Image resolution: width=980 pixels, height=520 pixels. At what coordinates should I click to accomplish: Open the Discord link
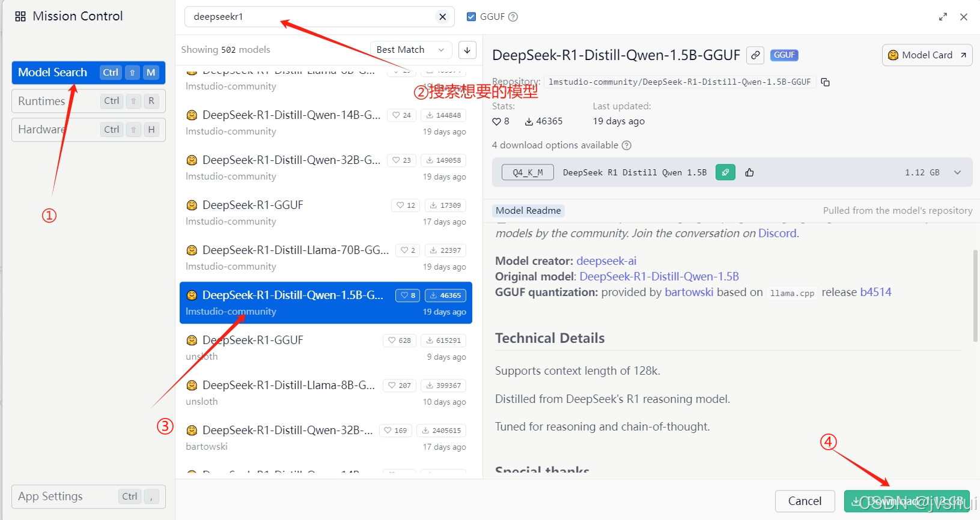[778, 234]
